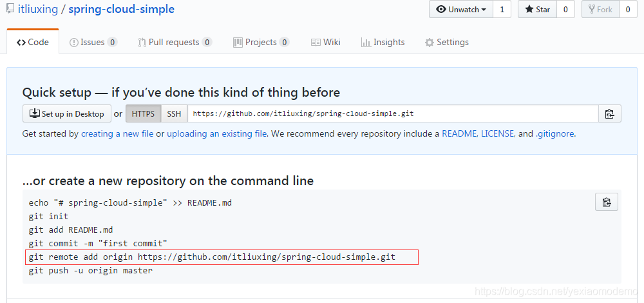Switch to the Code tab
This screenshot has height=303, width=644.
[x=33, y=43]
